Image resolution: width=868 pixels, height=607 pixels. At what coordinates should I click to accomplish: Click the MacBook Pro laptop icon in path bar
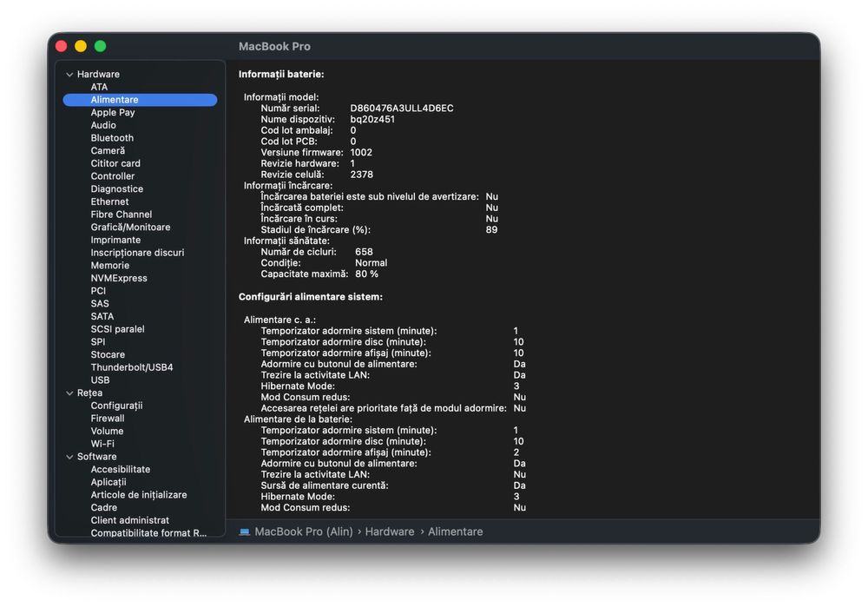[x=244, y=531]
